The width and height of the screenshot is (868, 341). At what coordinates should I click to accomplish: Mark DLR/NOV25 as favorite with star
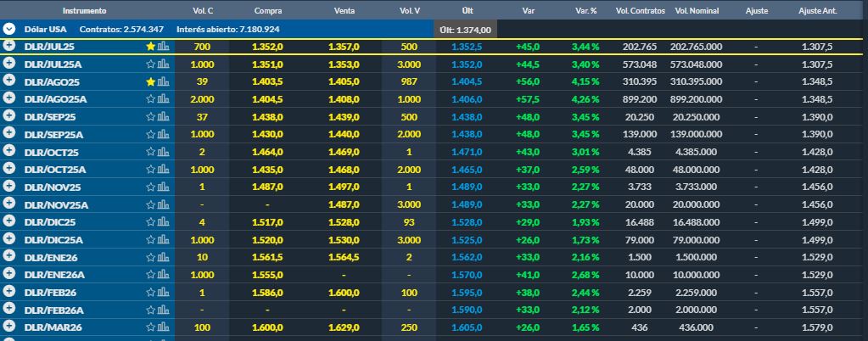tap(151, 187)
